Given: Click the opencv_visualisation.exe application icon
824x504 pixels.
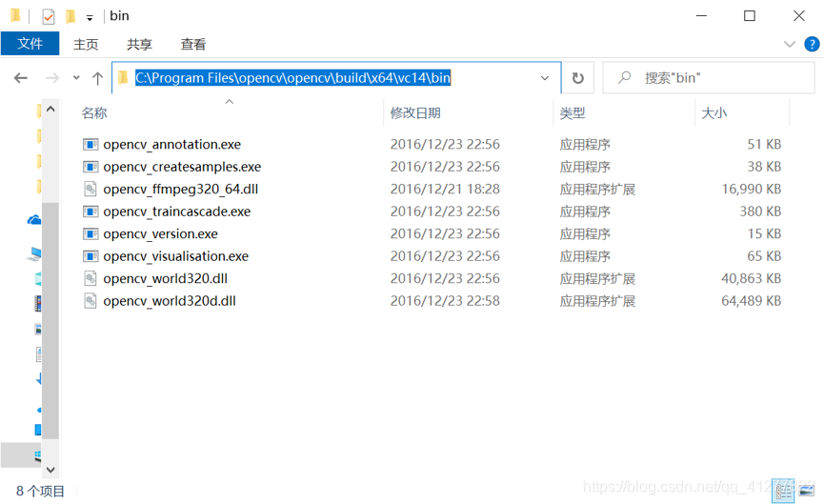Looking at the screenshot, I should tap(90, 256).
